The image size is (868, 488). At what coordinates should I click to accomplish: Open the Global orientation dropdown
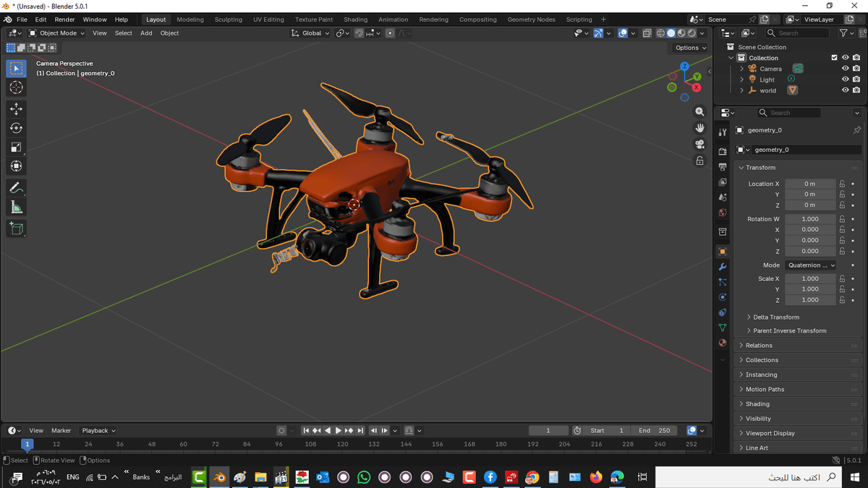pyautogui.click(x=310, y=33)
